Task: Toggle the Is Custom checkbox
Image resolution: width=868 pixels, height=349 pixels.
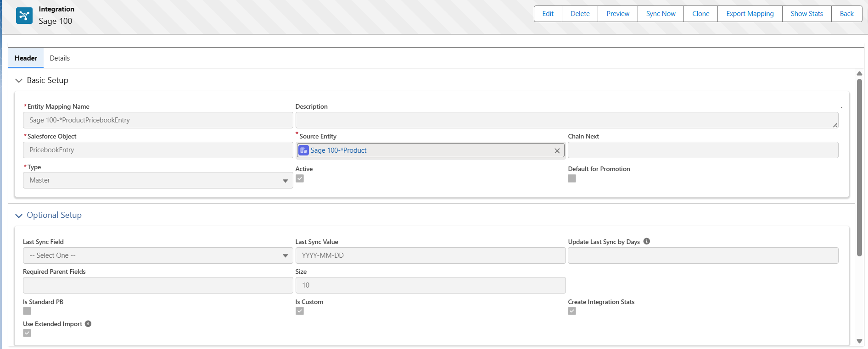Action: tap(300, 311)
